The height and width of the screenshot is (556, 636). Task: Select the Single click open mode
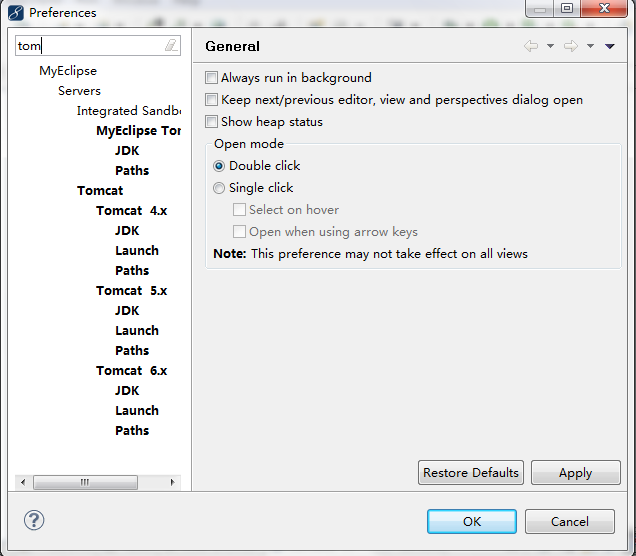click(219, 188)
